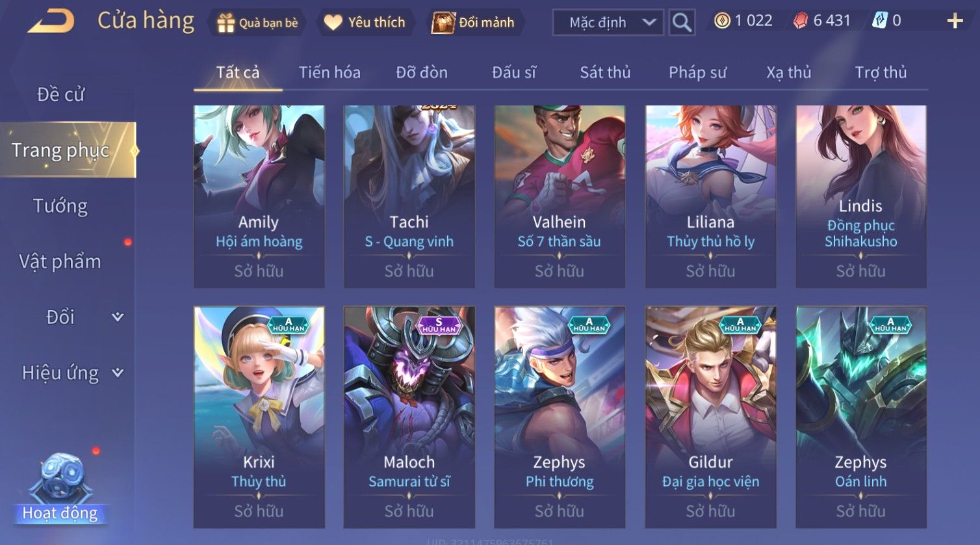Select Vật phẩm in the sidebar
The height and width of the screenshot is (545, 980).
[x=60, y=261]
